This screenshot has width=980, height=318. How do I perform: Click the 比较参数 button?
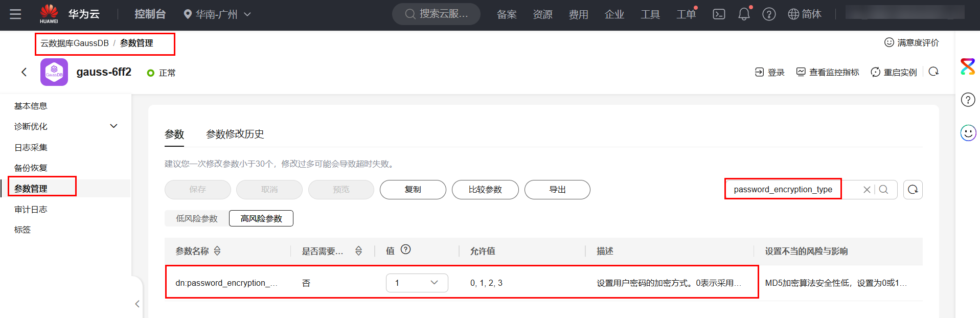[485, 190]
